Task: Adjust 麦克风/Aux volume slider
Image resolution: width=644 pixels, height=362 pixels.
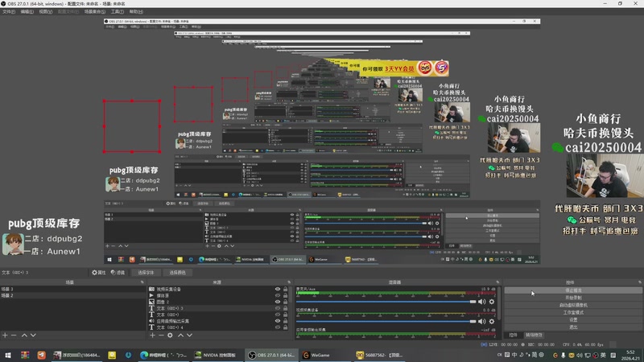Action: click(386, 302)
